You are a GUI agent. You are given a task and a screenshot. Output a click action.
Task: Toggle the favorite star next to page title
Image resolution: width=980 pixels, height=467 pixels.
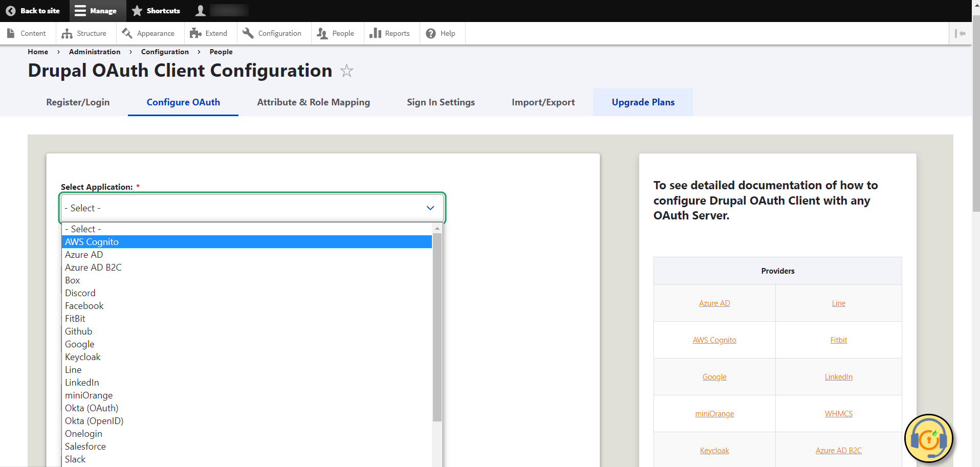[x=347, y=71]
